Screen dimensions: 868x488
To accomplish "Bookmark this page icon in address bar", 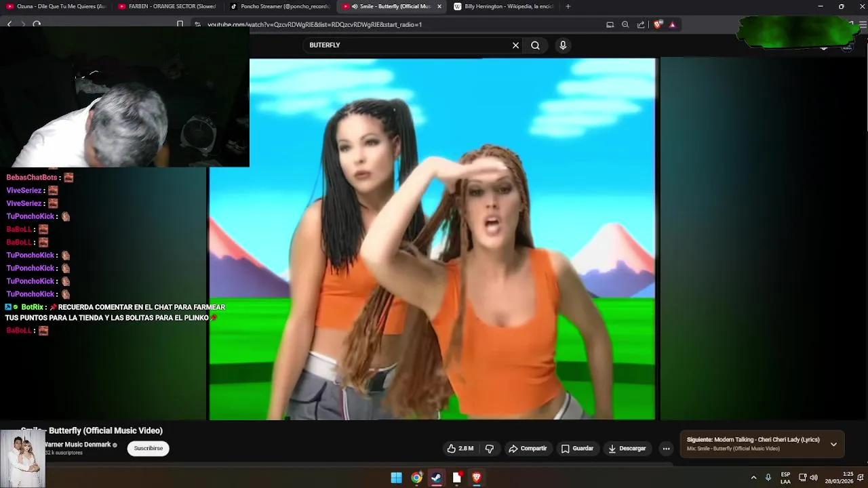I will tap(180, 24).
